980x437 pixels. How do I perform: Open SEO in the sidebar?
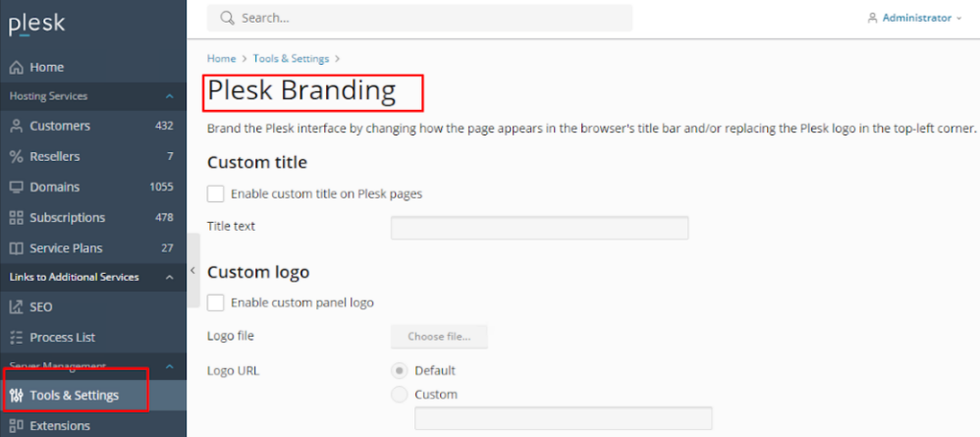(x=93, y=307)
